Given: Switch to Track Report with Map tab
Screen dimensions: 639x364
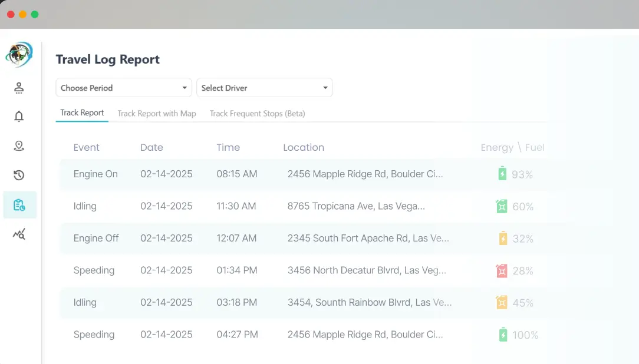Looking at the screenshot, I should [157, 113].
